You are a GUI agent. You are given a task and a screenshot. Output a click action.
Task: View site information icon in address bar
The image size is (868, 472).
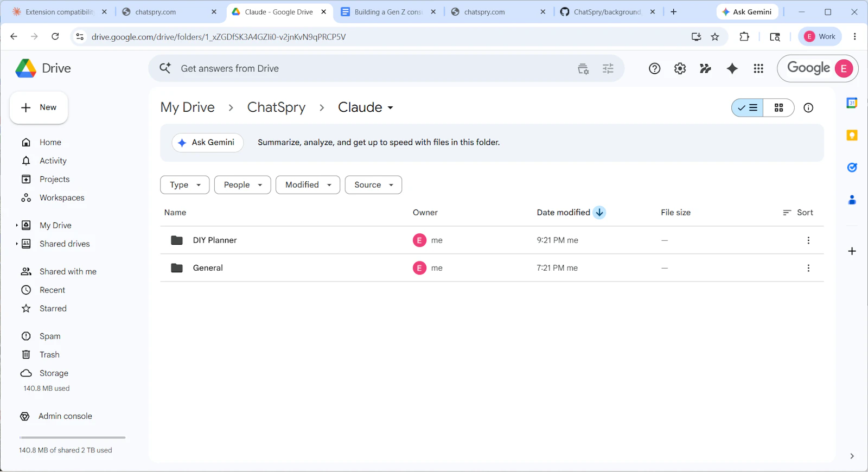click(x=80, y=37)
